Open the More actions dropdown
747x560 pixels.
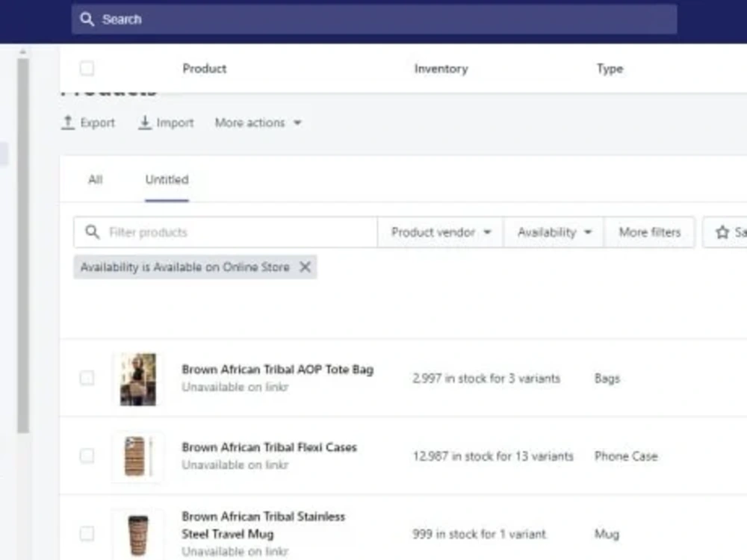click(258, 123)
